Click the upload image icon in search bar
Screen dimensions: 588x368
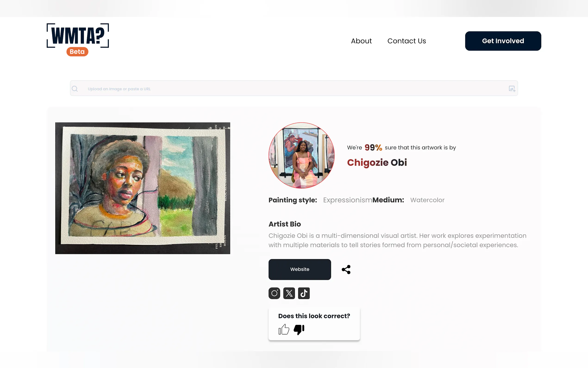(x=512, y=89)
